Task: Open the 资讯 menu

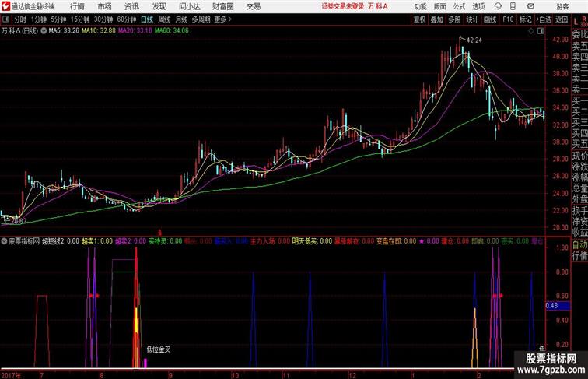Action: (131, 6)
